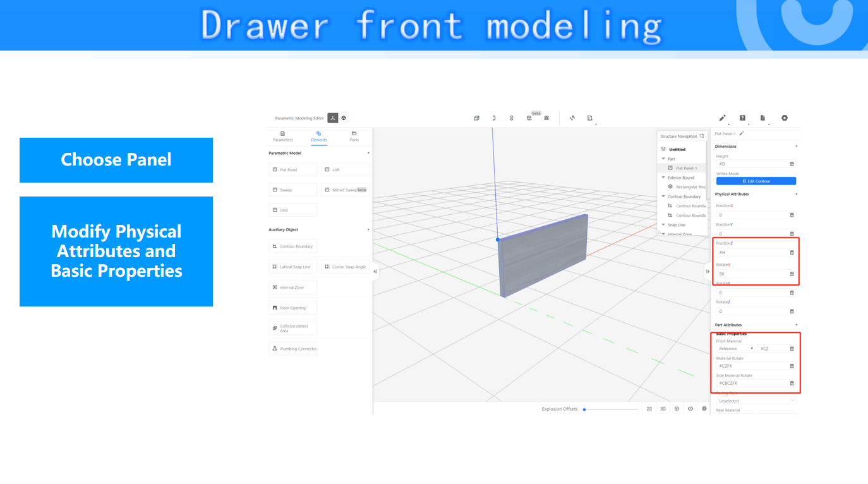Collapse the Auxiliary Object section
This screenshot has height=484, width=868.
pos(368,229)
